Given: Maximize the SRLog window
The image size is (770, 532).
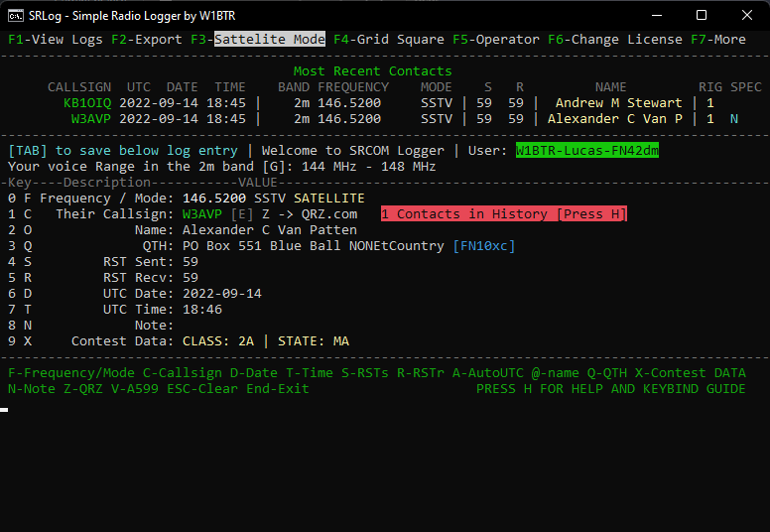Looking at the screenshot, I should tap(702, 15).
